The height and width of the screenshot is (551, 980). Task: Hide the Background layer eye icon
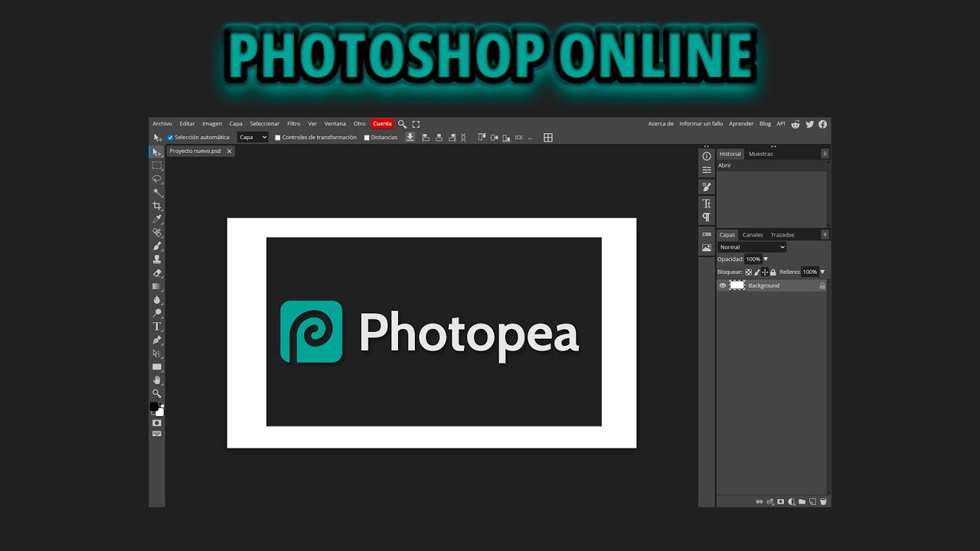[x=723, y=285]
